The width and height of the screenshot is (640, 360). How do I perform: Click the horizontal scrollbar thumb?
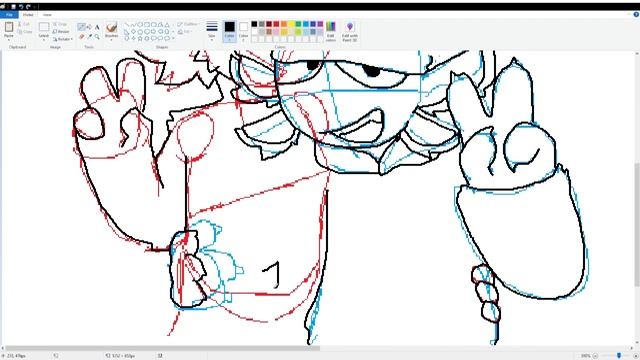(x=163, y=349)
